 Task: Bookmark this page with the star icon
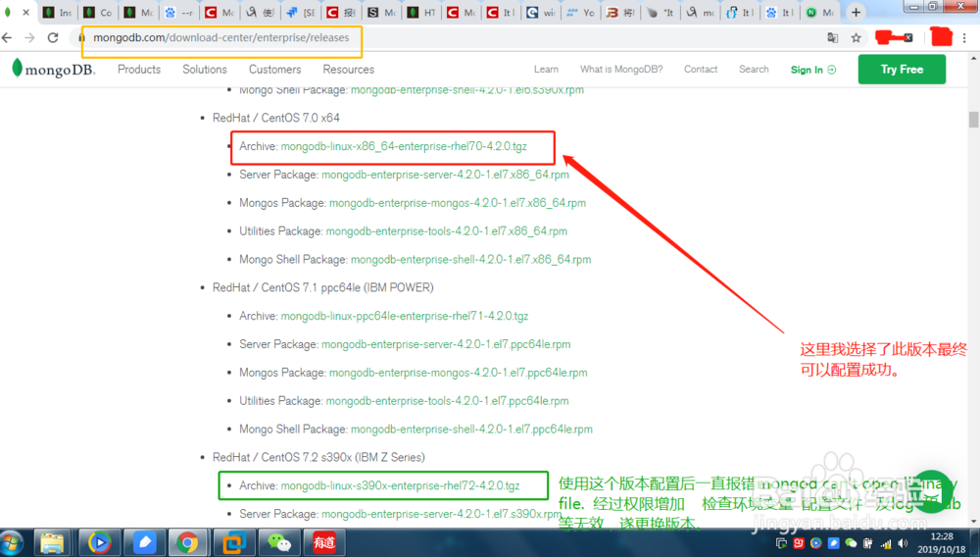coord(856,38)
